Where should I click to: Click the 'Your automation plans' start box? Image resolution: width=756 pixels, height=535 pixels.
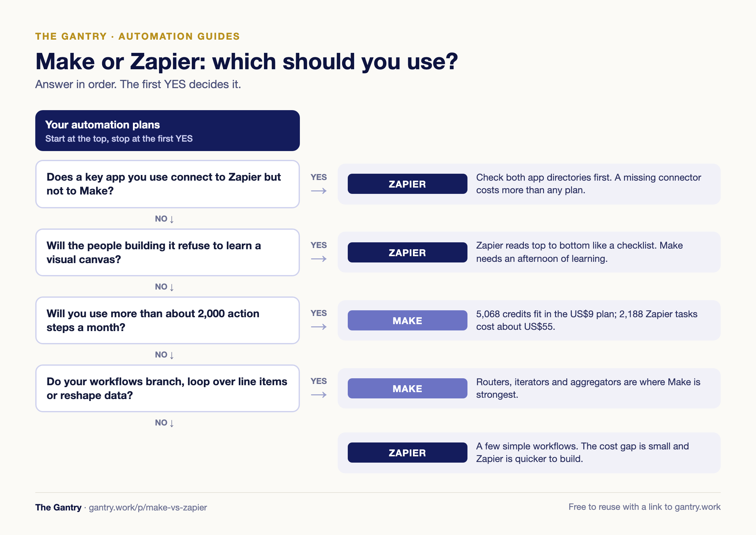coord(168,131)
